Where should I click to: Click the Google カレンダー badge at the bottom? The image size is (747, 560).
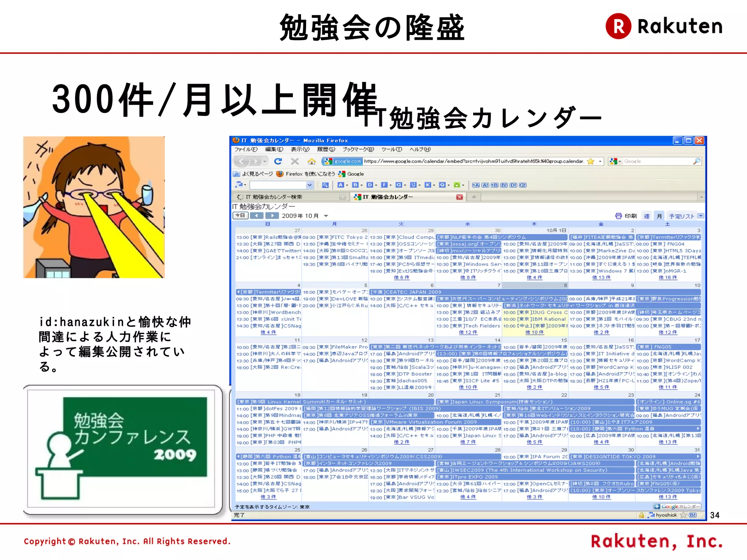[x=677, y=506]
